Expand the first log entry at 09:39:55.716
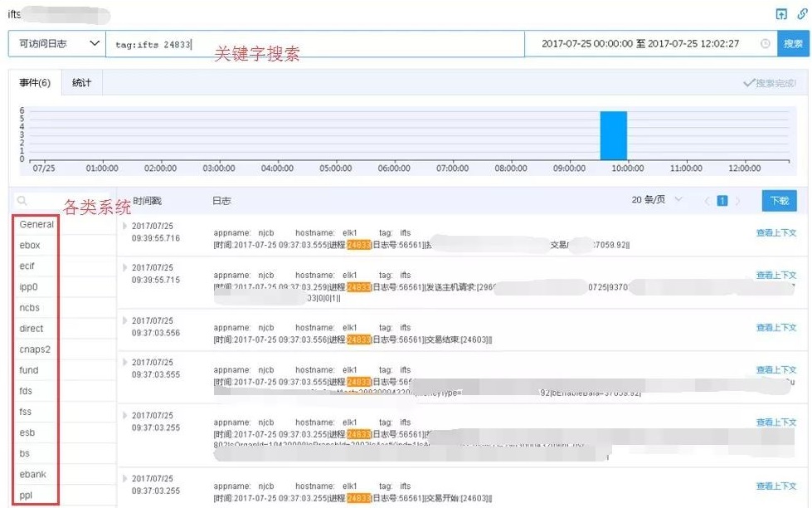812x508 pixels. coord(125,226)
